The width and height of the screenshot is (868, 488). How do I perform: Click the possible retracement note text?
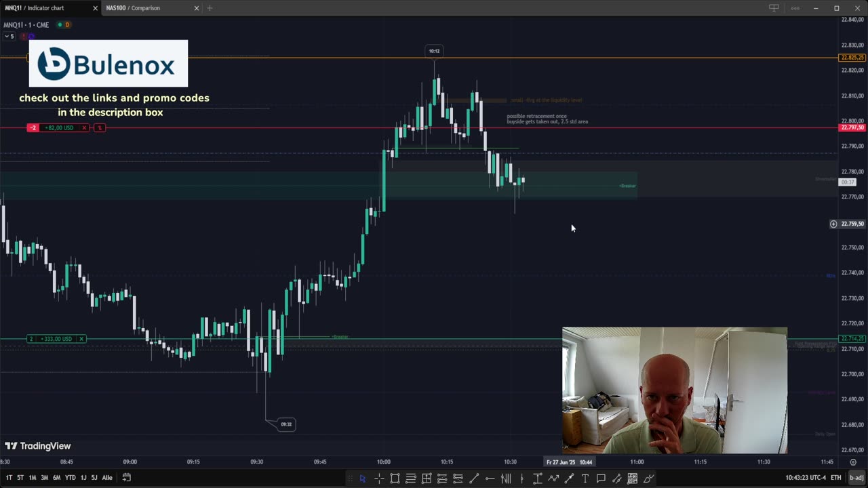pos(547,119)
